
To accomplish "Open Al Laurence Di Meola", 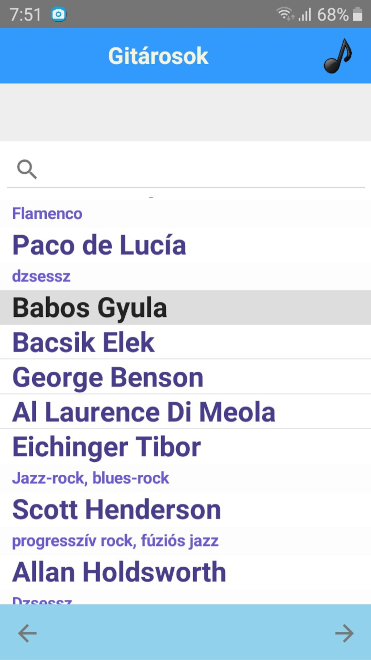I will tap(185, 412).
